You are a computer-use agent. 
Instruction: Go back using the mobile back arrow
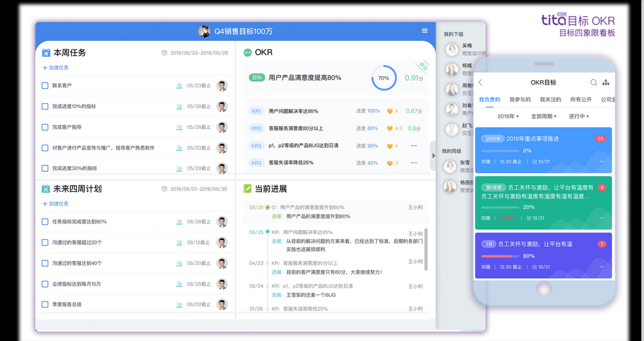pos(481,82)
